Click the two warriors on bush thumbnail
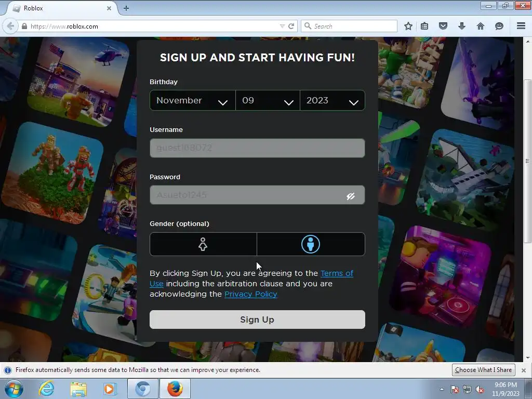Viewport: 532px width, 399px height. 52,173
